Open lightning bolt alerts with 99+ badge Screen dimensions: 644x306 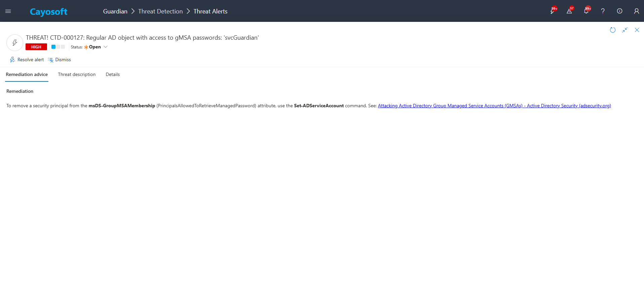point(552,11)
